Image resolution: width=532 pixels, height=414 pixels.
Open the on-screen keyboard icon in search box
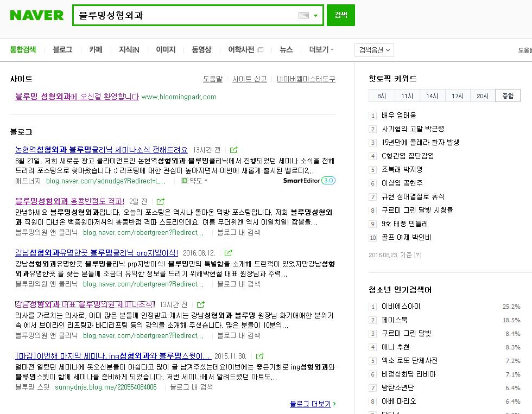click(x=303, y=15)
